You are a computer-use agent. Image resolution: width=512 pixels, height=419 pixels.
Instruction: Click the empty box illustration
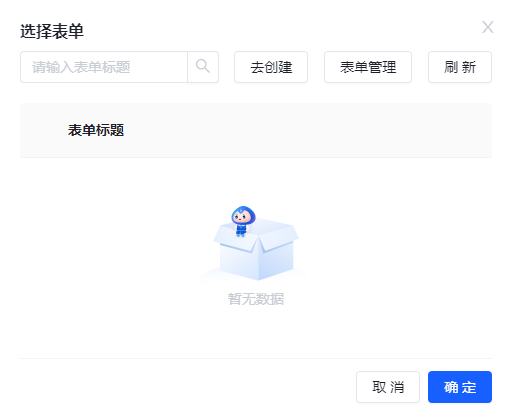click(256, 248)
